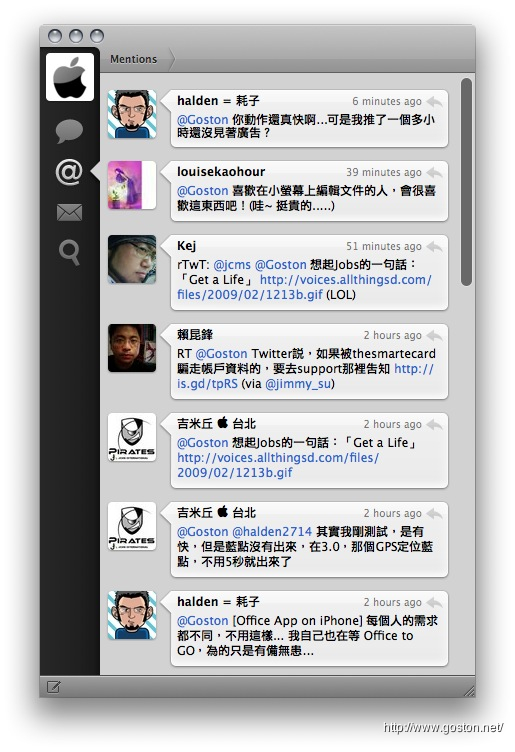515x752 pixels.
Task: Click the @jcms mention in Kej's tweet
Action: 232,265
